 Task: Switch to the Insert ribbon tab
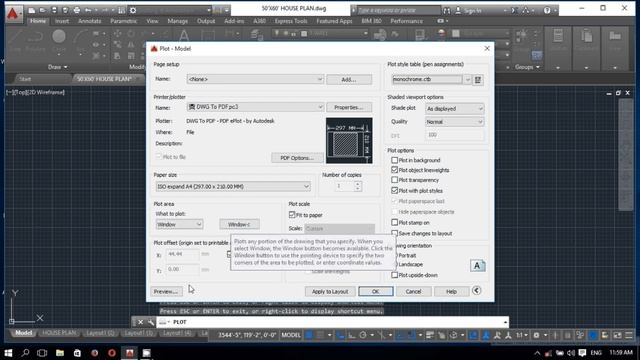coord(62,21)
